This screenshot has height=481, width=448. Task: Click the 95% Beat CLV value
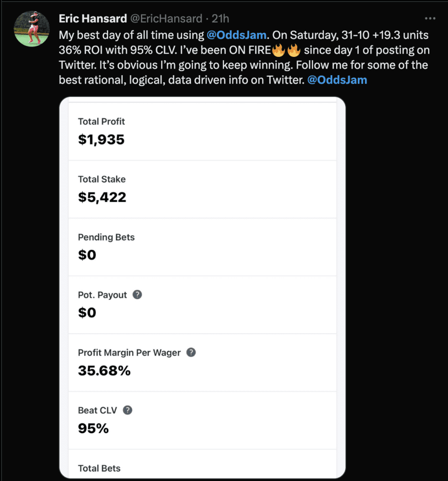(x=93, y=428)
